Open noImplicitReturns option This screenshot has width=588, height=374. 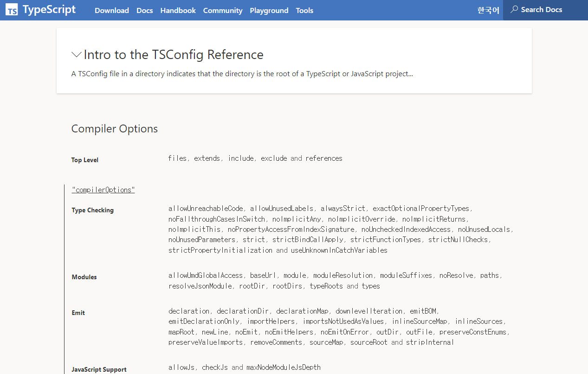pyautogui.click(x=434, y=219)
